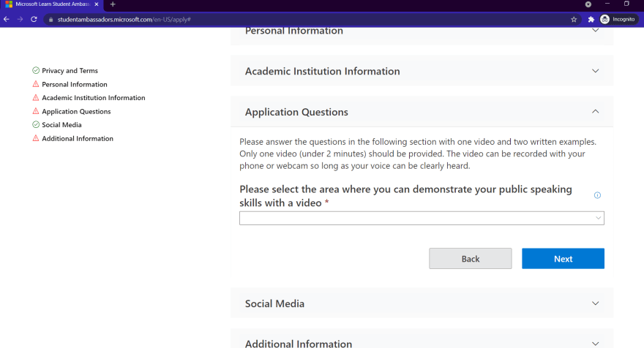644x348 pixels.
Task: Click the Back button
Action: click(471, 259)
